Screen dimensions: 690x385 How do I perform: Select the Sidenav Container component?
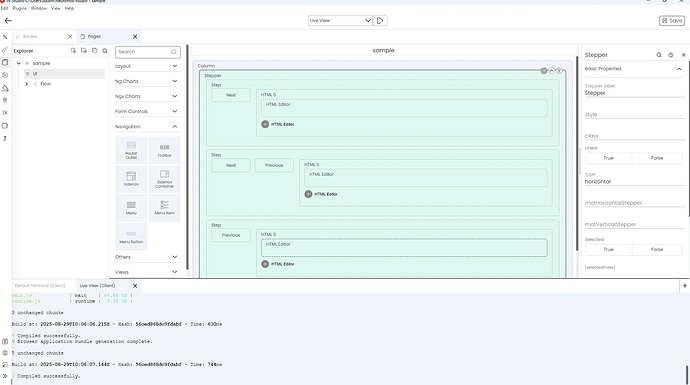[x=165, y=179]
